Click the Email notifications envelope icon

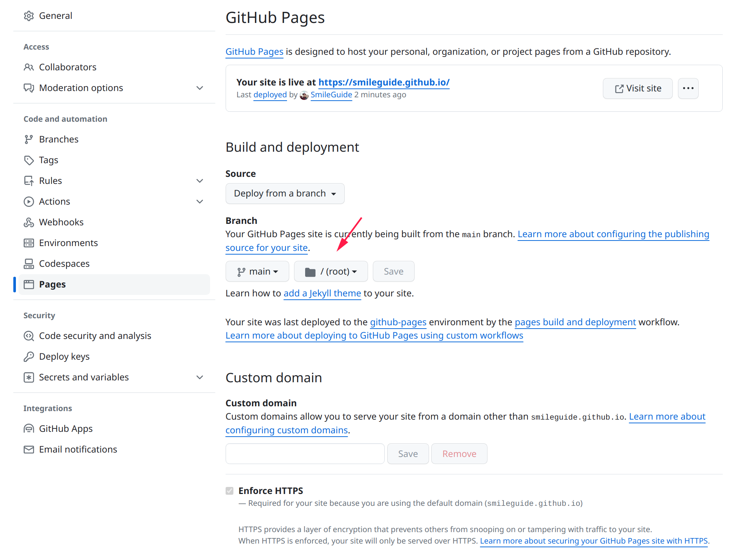point(29,450)
